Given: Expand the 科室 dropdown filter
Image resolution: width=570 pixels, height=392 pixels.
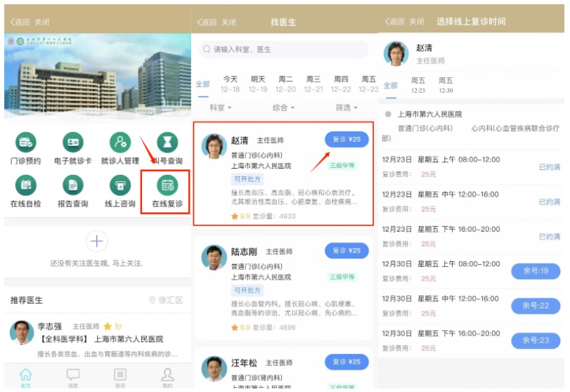Looking at the screenshot, I should [220, 107].
